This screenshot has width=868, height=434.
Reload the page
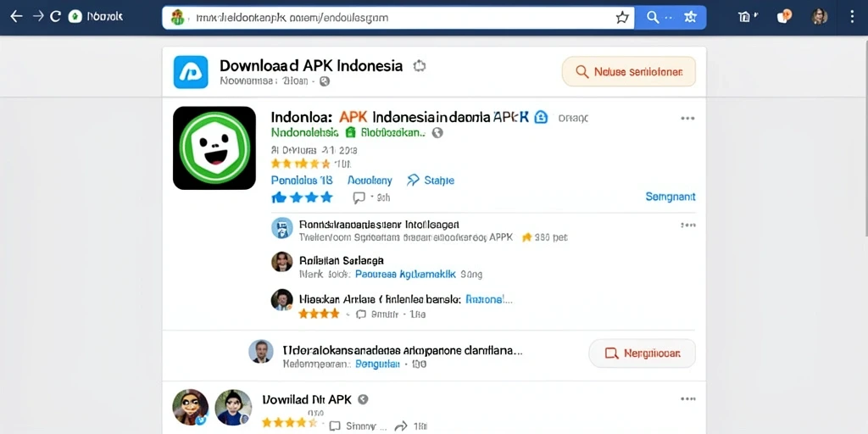tap(55, 17)
